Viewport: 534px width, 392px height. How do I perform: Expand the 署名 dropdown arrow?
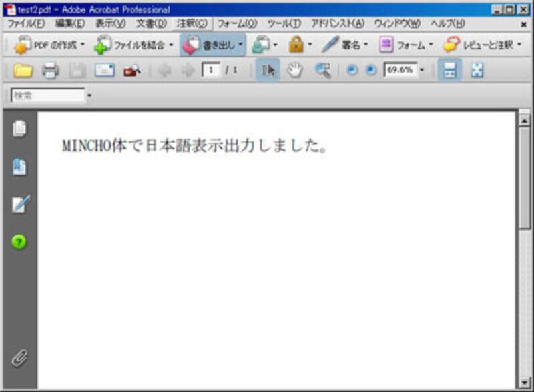366,45
